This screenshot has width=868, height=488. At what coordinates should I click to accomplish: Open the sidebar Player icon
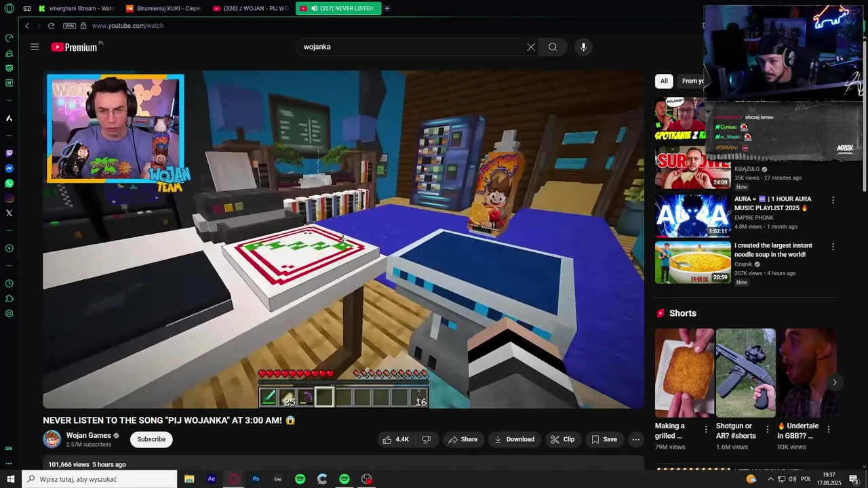(x=9, y=248)
